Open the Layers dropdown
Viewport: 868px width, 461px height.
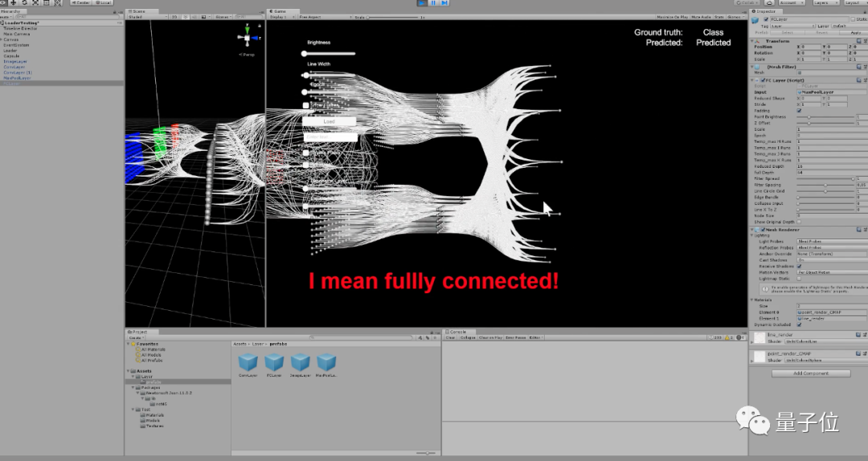pyautogui.click(x=825, y=2)
